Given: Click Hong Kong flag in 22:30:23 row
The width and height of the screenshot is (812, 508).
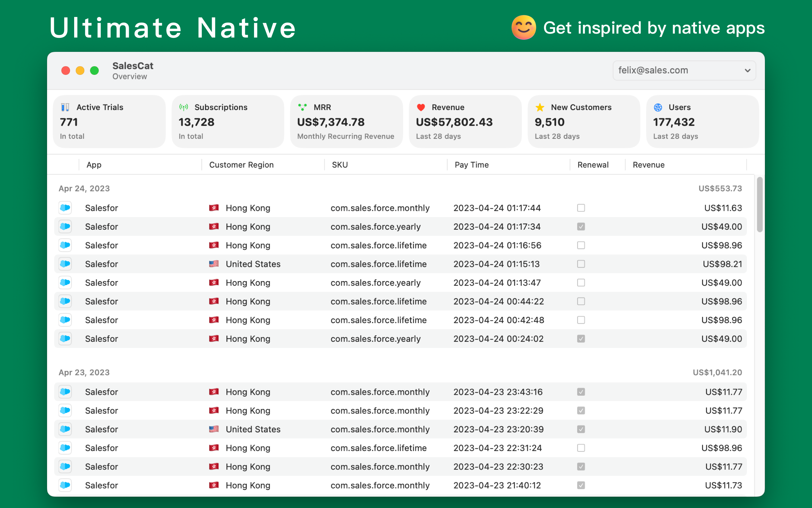Looking at the screenshot, I should [x=214, y=467].
